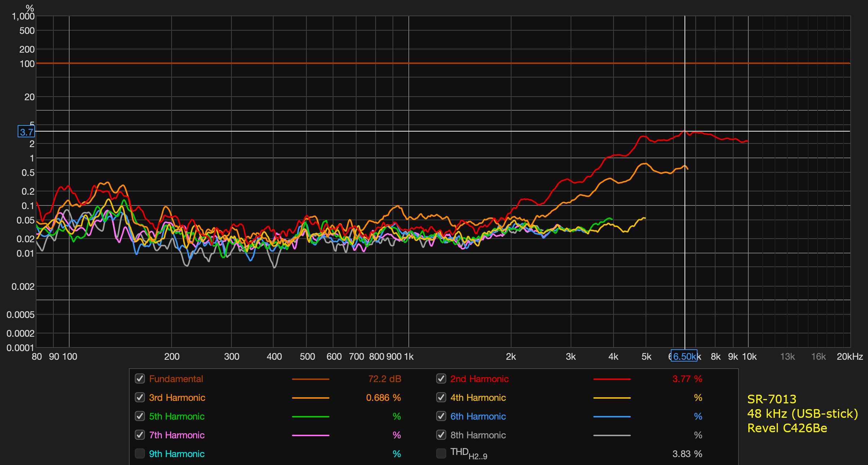Viewport: 868px width, 465px height.
Task: Click the 1k frequency axis label
Action: click(x=409, y=356)
